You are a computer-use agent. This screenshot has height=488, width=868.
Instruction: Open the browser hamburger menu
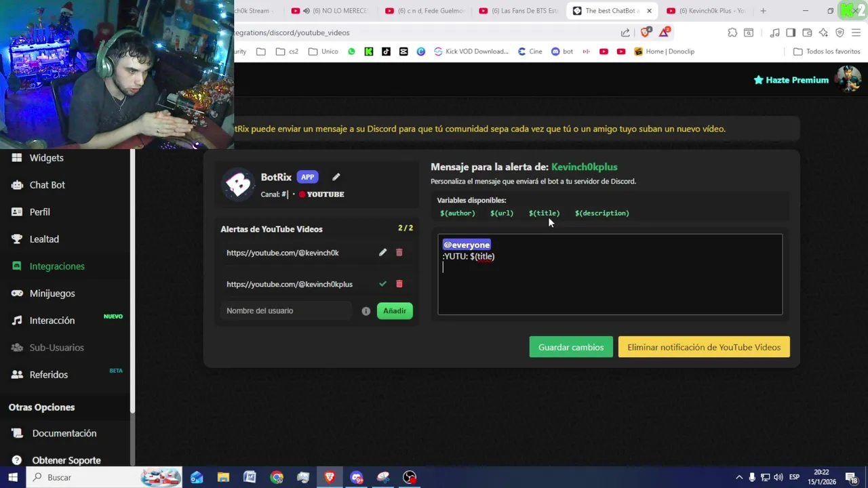pyautogui.click(x=856, y=33)
